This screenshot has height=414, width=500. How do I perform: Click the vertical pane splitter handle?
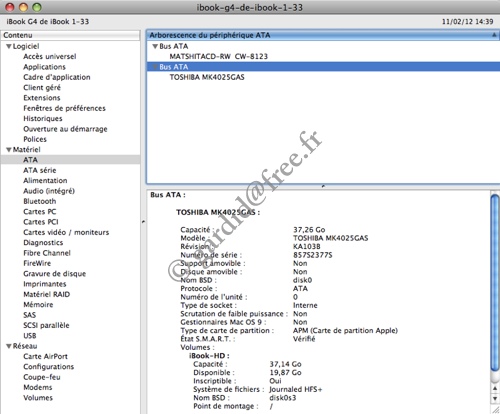point(143,222)
